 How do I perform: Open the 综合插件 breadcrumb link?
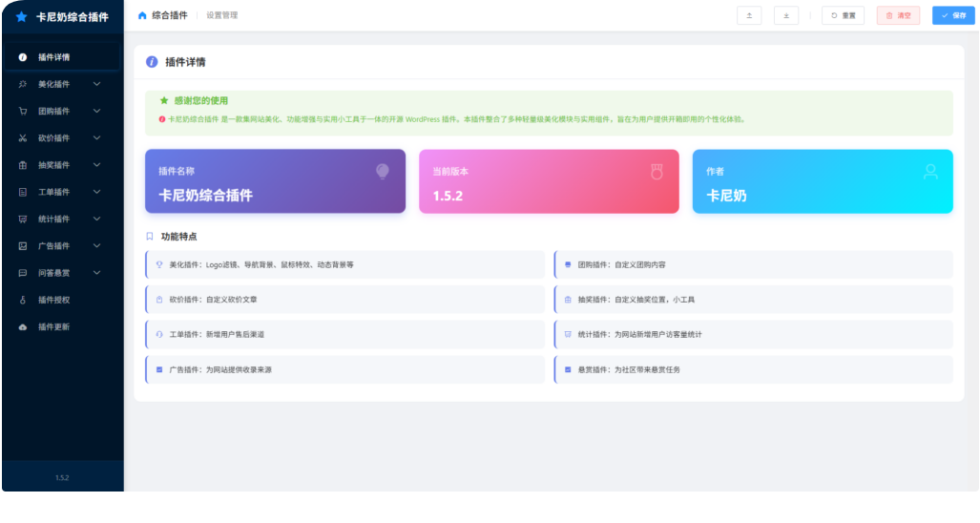point(169,15)
